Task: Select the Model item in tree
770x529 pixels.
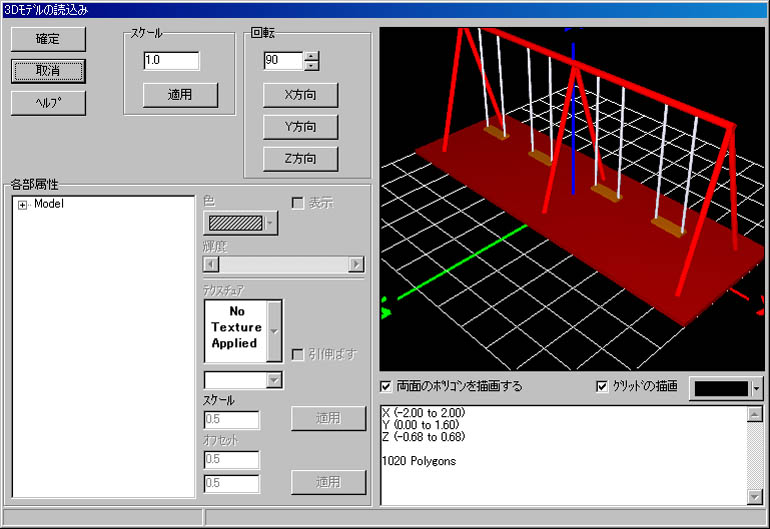Action: [49, 205]
